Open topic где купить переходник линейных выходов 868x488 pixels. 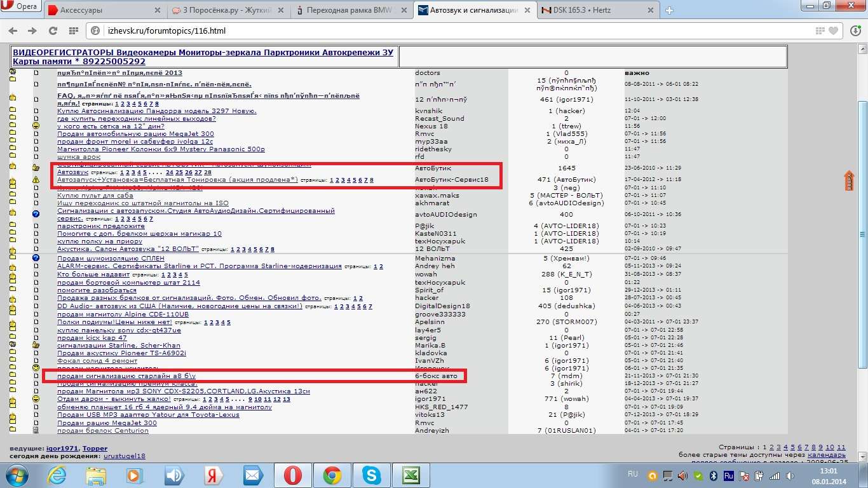[137, 118]
